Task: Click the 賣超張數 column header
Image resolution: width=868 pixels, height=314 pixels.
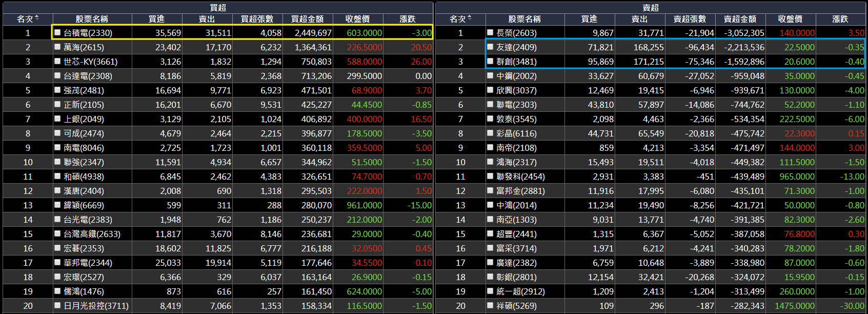Action: [690, 19]
